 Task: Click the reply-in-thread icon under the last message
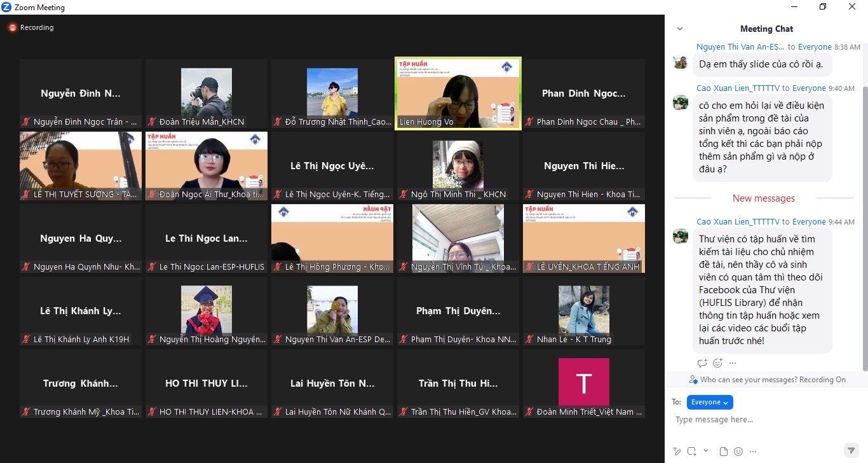click(x=702, y=363)
